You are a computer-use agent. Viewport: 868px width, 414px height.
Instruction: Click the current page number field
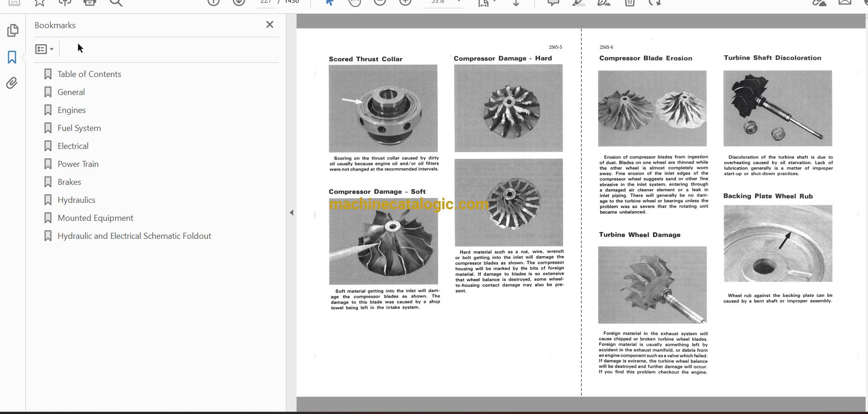point(266,2)
